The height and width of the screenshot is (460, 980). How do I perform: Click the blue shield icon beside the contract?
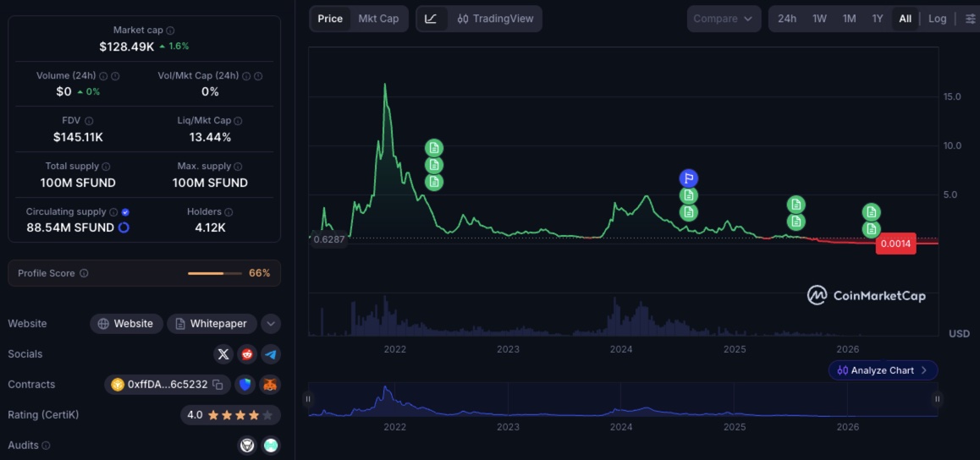(245, 385)
